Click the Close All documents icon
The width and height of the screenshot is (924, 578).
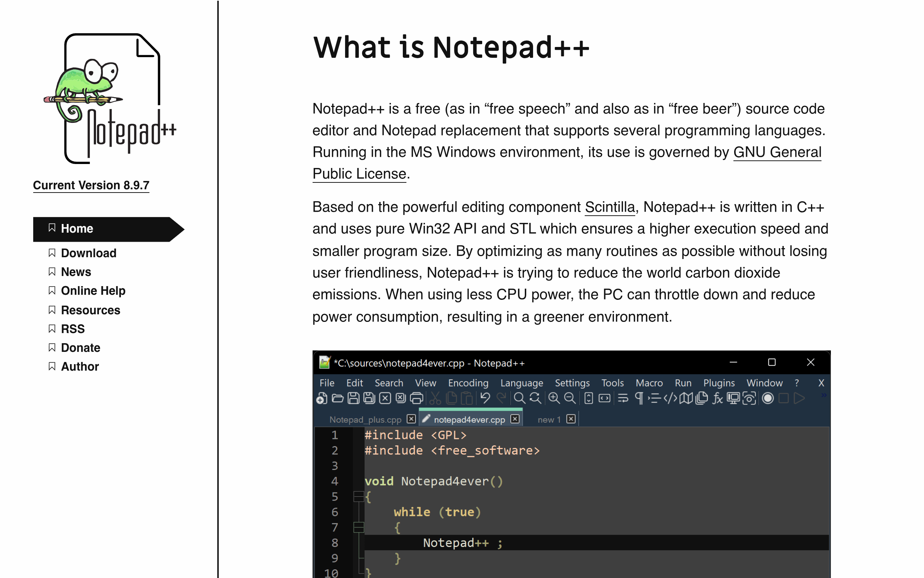[x=401, y=398]
